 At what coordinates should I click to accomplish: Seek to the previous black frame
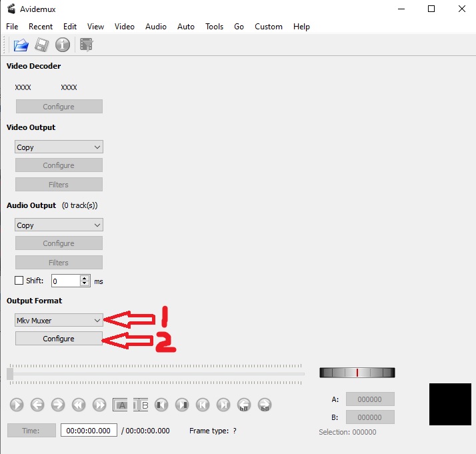tap(161, 405)
